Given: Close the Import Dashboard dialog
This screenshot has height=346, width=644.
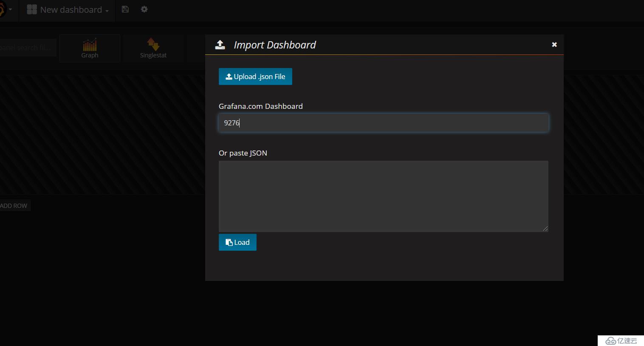Looking at the screenshot, I should tap(554, 45).
